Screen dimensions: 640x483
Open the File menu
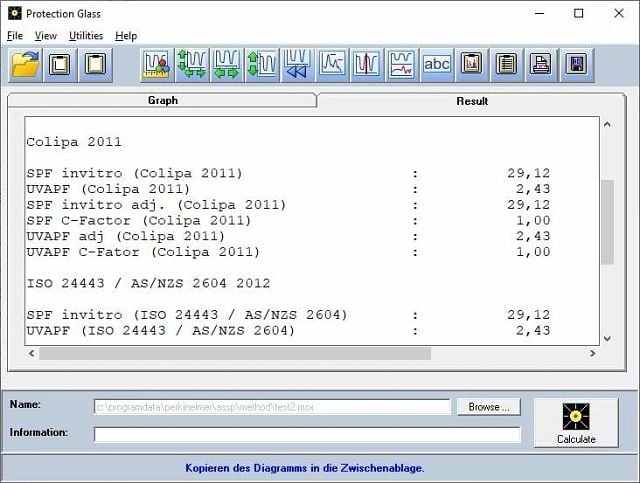(15, 36)
